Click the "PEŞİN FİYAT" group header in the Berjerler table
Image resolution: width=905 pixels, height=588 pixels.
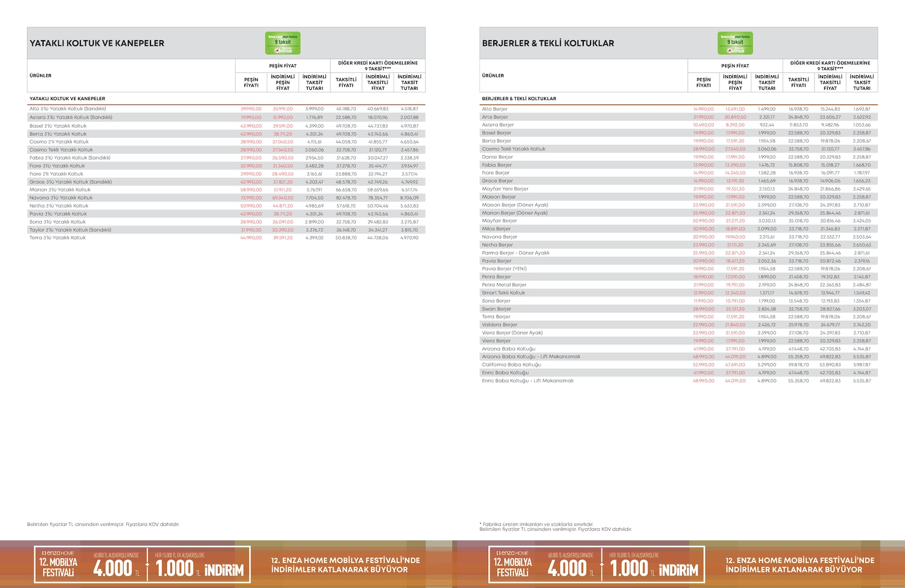735,66
